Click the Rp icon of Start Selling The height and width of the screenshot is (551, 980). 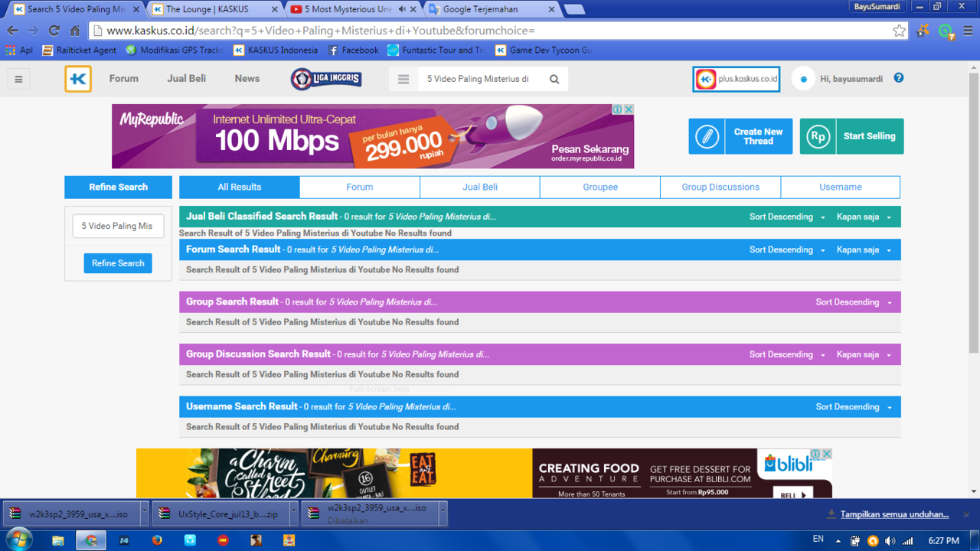click(x=818, y=136)
